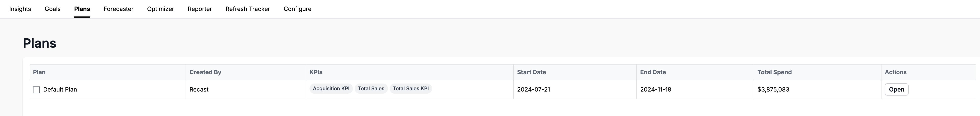Go to the Forecaster tab
The image size is (980, 116).
click(x=118, y=9)
